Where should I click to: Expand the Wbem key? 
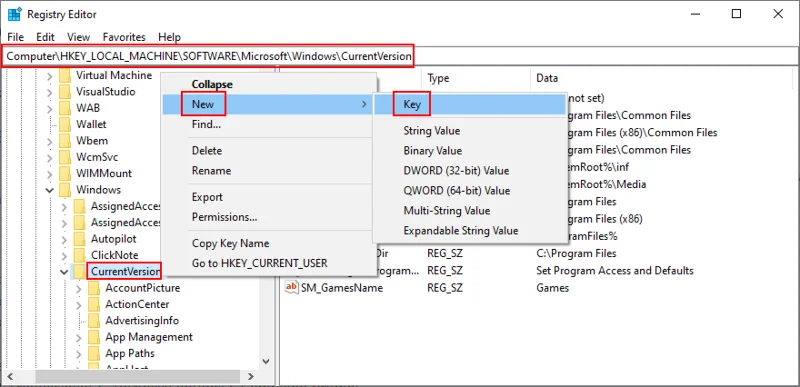(49, 141)
